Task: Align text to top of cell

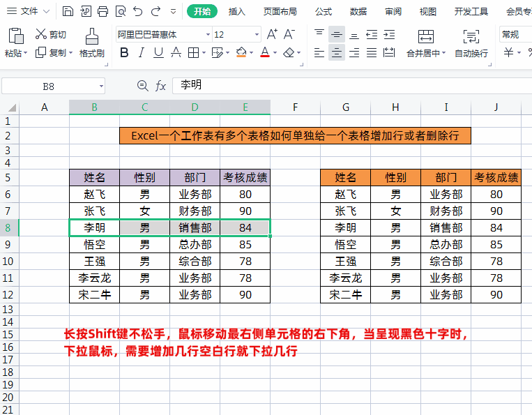Action: click(x=319, y=34)
